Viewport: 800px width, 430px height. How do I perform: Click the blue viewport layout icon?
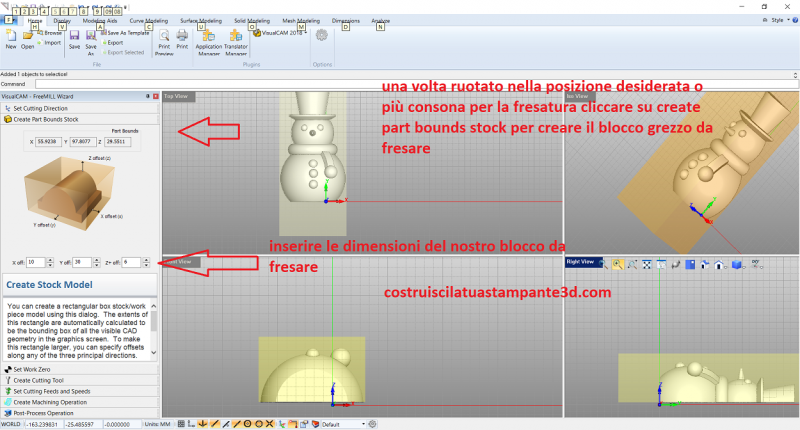coord(690,264)
